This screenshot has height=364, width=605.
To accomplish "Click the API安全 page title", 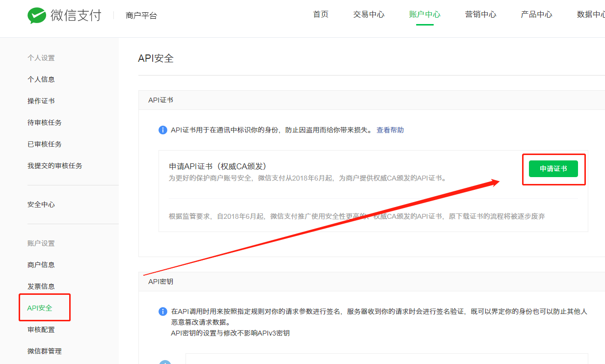I will 156,58.
